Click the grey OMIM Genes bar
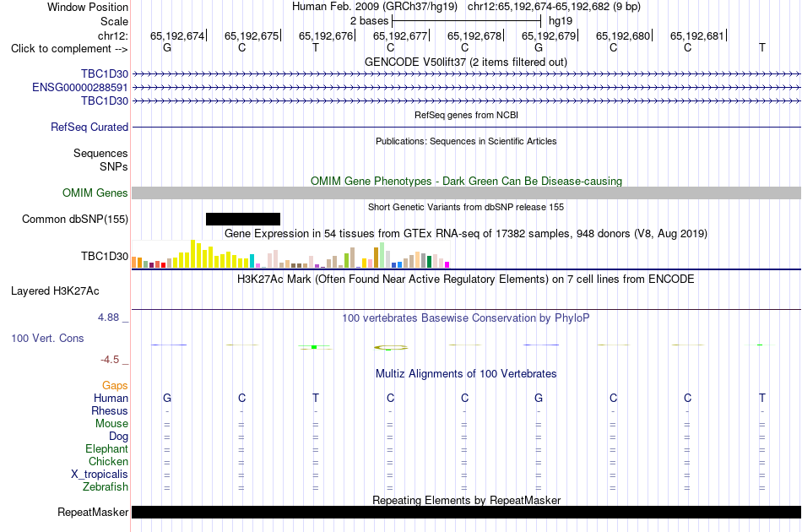Viewport: 802px width, 532px height. coord(466,193)
